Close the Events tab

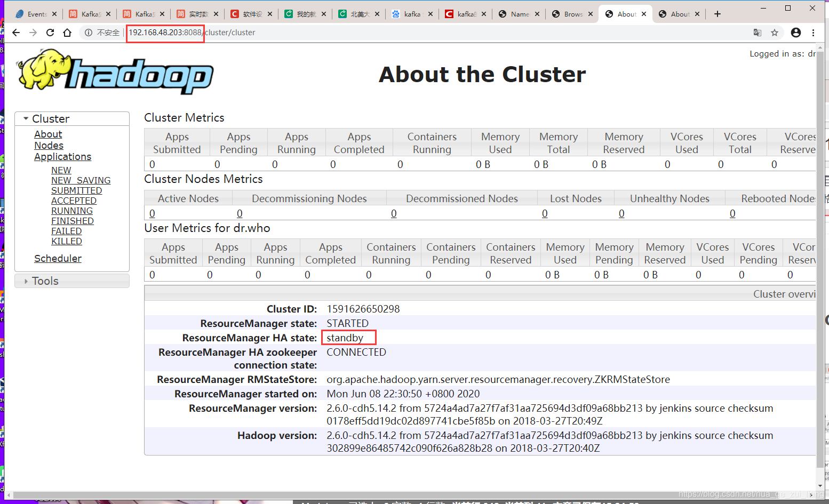(x=54, y=14)
